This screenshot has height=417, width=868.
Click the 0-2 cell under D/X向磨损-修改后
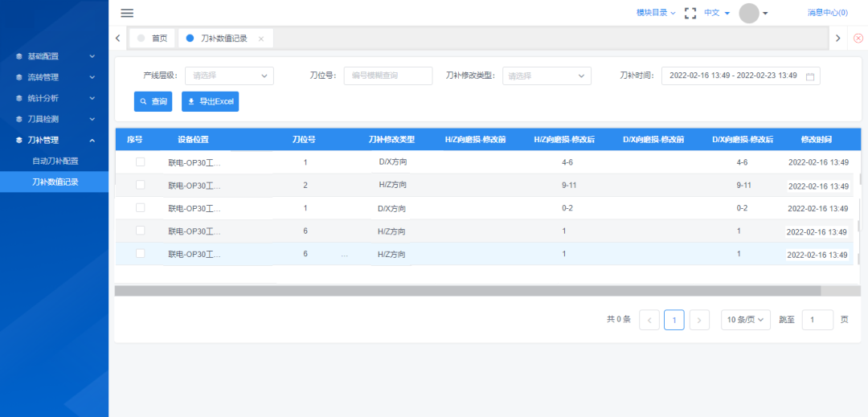pyautogui.click(x=743, y=208)
